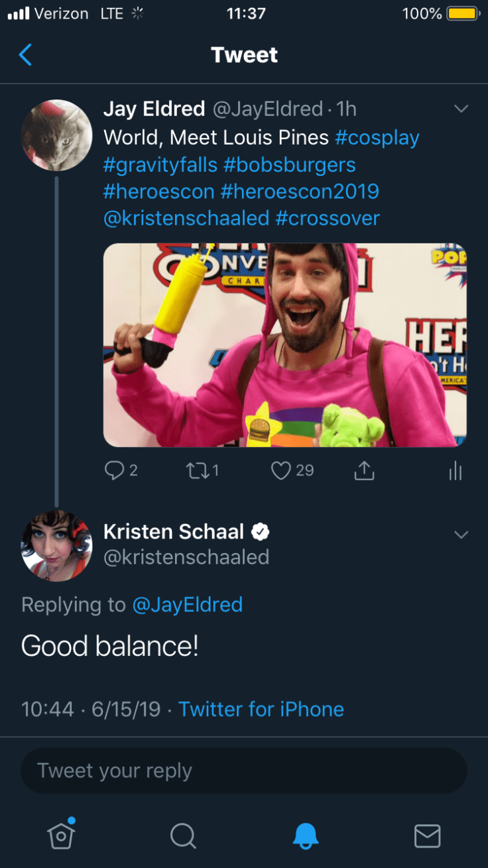Viewport: 488px width, 868px height.
Task: Go to Home tab birdhouse icon
Action: click(x=61, y=835)
